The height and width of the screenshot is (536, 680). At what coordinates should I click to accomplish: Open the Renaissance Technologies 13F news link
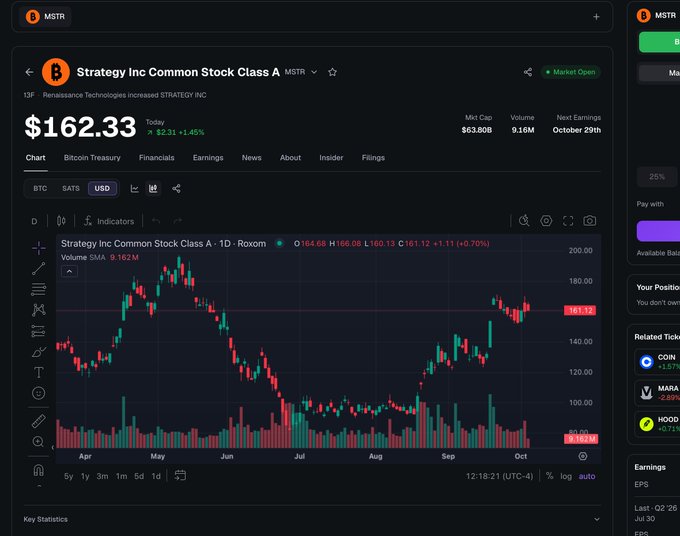[124, 95]
